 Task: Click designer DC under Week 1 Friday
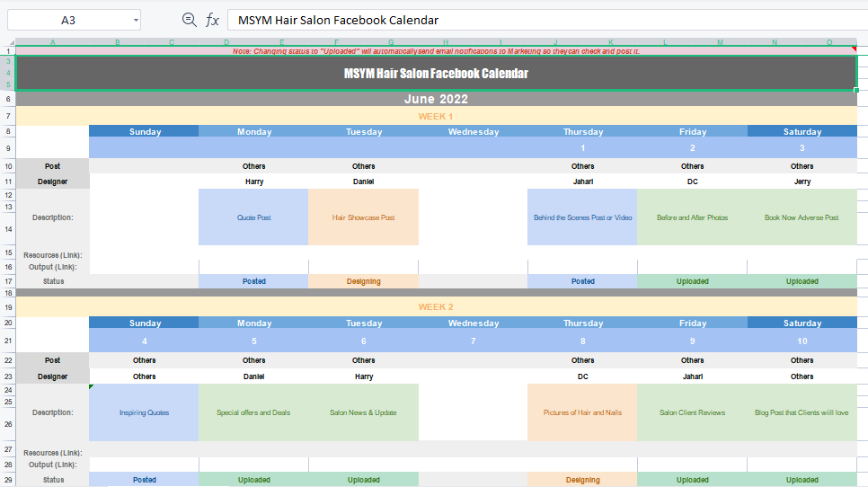click(x=692, y=182)
